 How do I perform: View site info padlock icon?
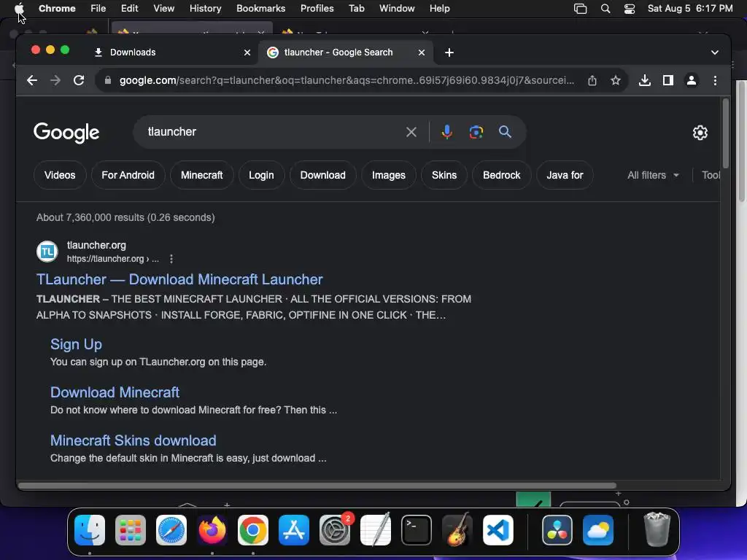pyautogui.click(x=108, y=80)
